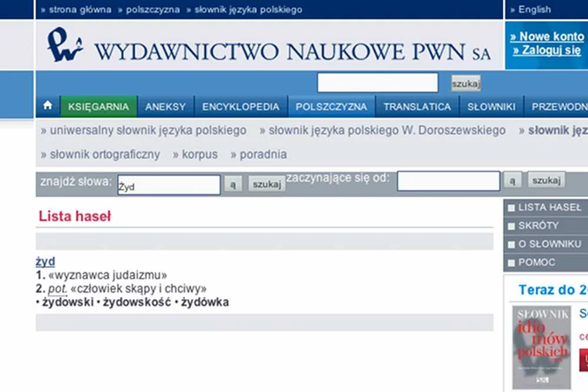Switch to the ENCYKLOPEDIA tab
This screenshot has height=392, width=588.
240,107
